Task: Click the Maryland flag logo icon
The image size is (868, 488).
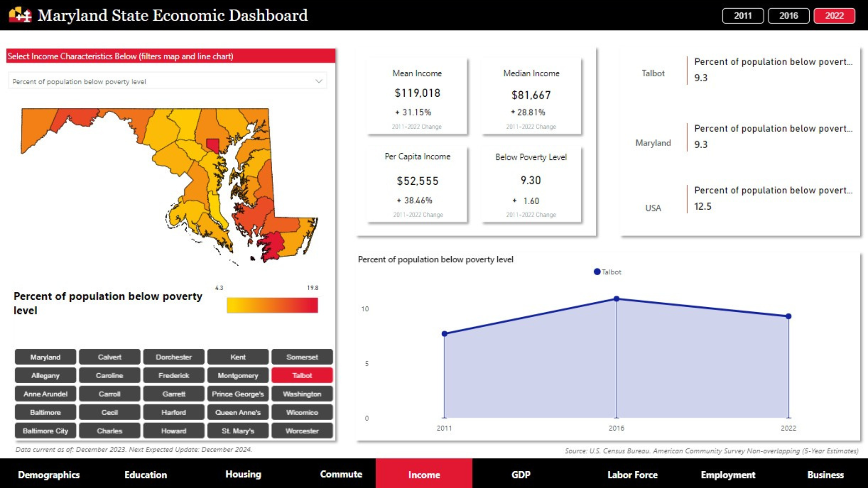Action: point(20,15)
